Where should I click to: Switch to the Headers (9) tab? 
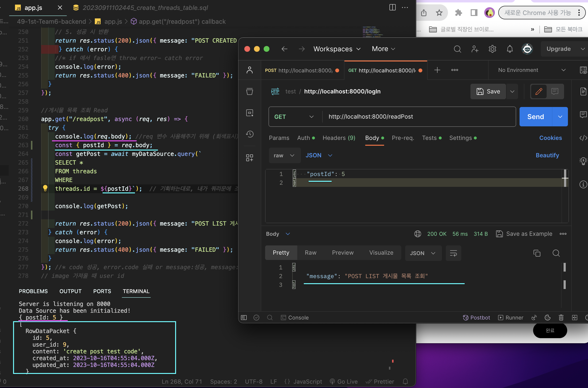[x=339, y=138]
